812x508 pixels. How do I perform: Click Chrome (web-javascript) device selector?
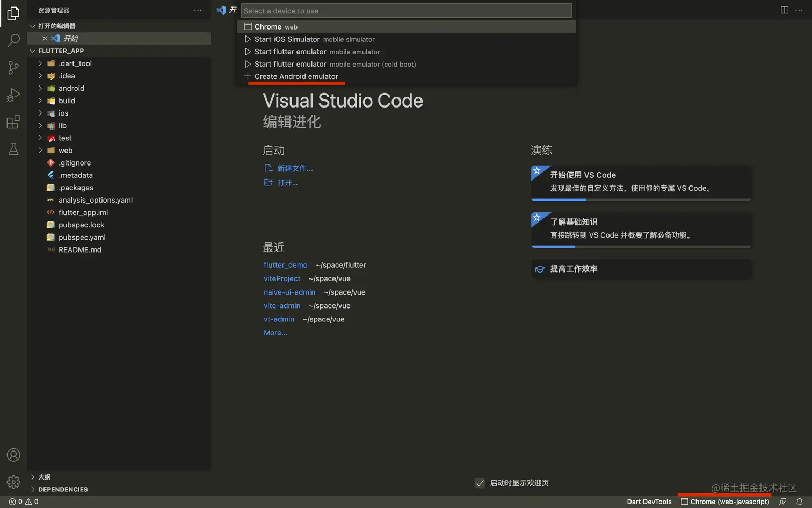[x=726, y=502]
